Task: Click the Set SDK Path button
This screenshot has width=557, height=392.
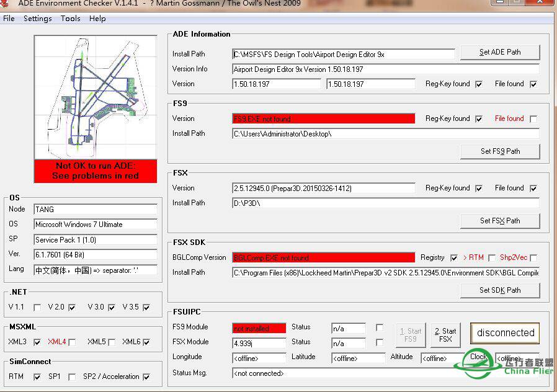Action: click(500, 290)
